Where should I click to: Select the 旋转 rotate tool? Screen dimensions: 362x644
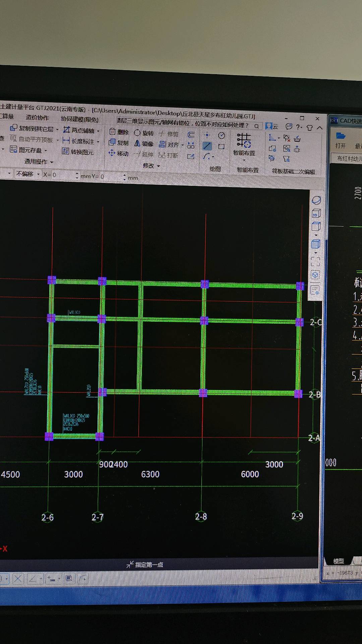coord(144,133)
